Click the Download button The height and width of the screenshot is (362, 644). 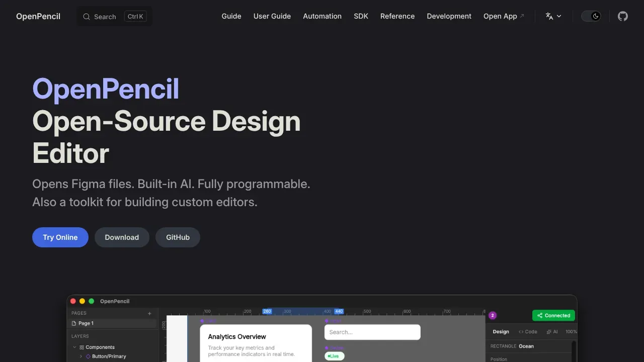122,237
